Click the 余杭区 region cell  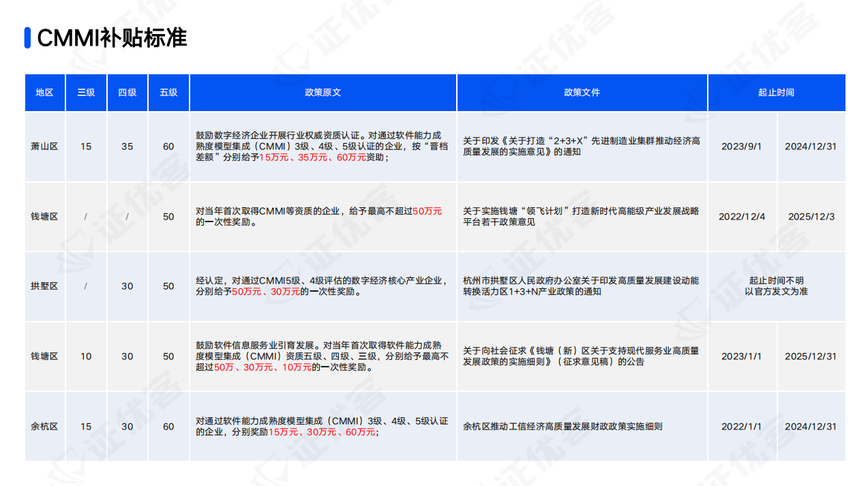click(x=44, y=427)
